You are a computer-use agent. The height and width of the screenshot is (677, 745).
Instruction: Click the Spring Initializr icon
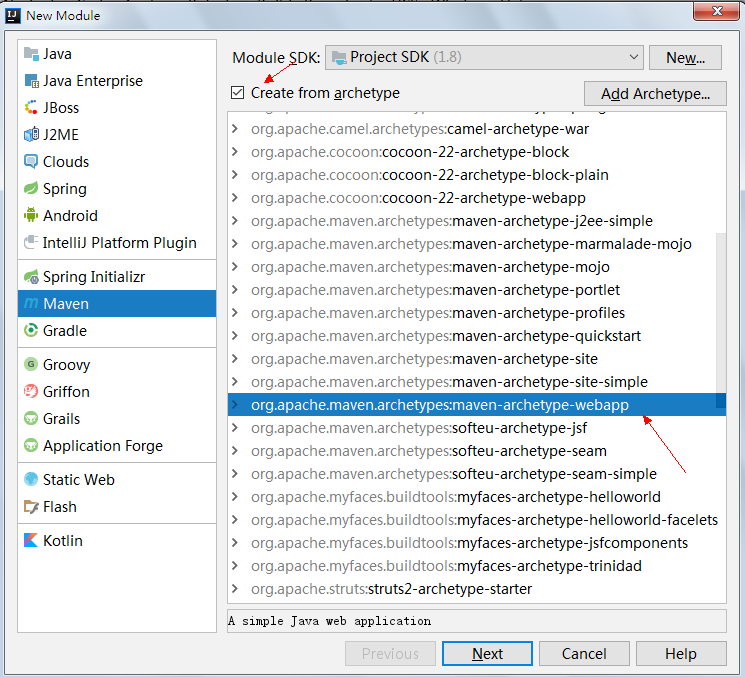[x=31, y=277]
